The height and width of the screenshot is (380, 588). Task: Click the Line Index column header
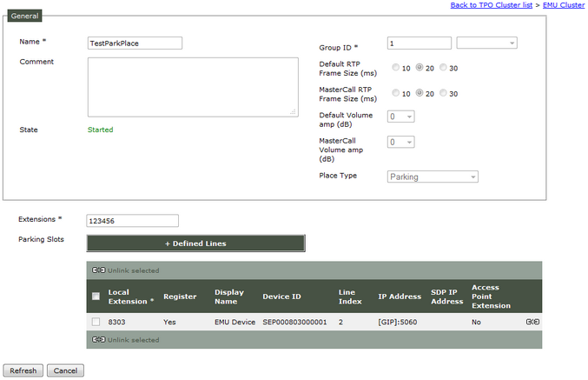pyautogui.click(x=350, y=297)
